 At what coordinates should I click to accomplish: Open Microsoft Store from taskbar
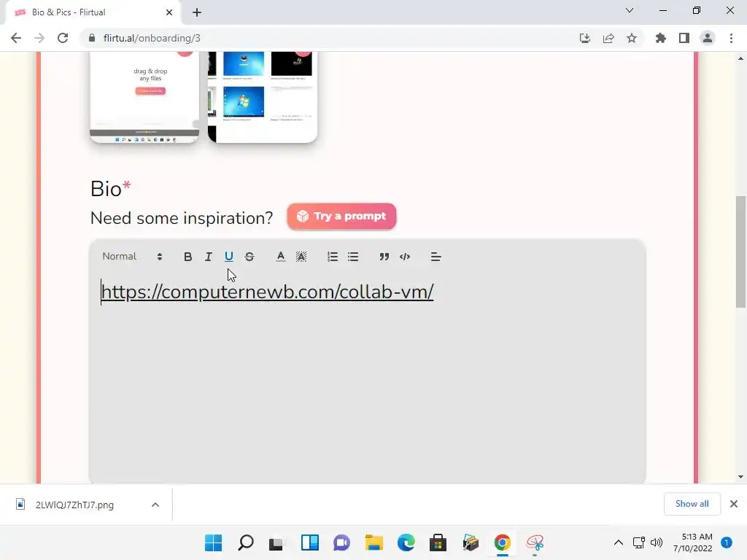point(438,542)
